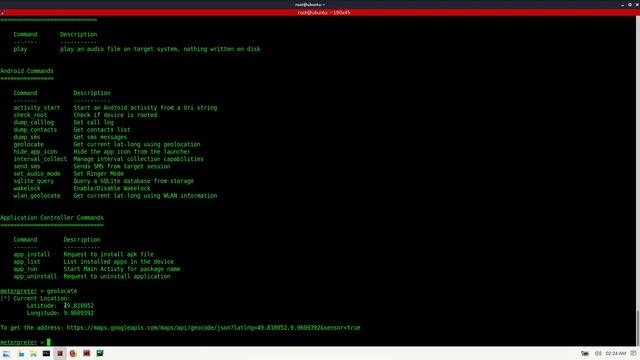Screen dimensions: 640x360
Task: Select the highlighted active terminal taskbar icon
Action: click(x=60, y=353)
